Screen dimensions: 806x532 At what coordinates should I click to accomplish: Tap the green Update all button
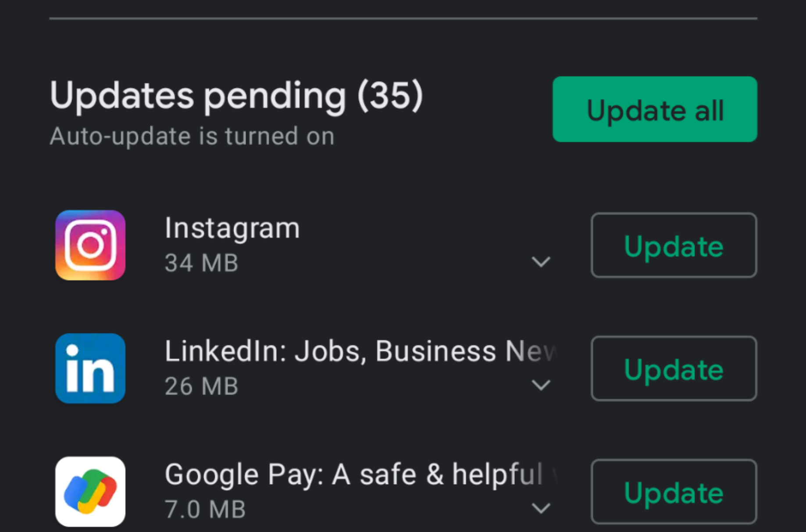pos(655,109)
